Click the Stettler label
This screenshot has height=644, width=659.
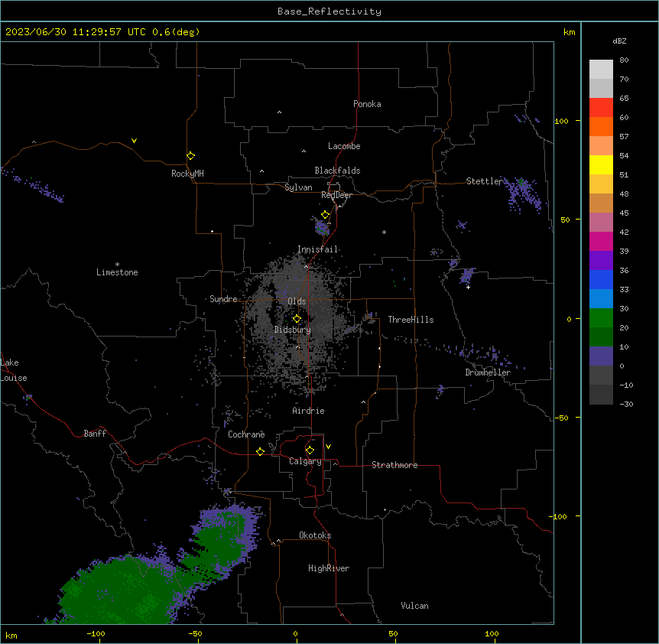[x=484, y=181]
